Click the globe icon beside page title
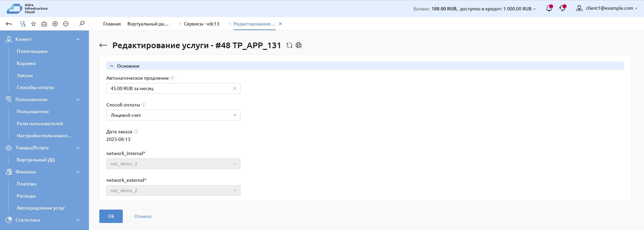Image resolution: width=644 pixels, height=230 pixels. click(x=299, y=46)
